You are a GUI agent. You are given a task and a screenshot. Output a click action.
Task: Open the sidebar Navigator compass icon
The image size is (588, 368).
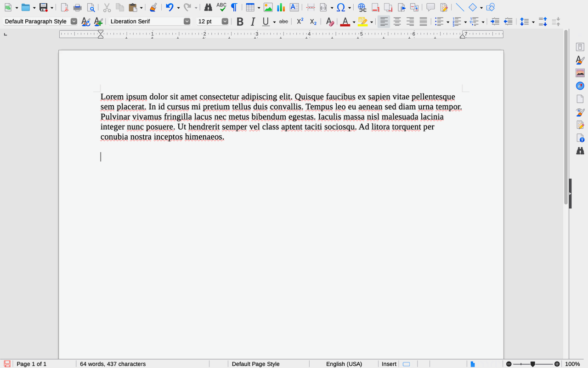tap(580, 86)
